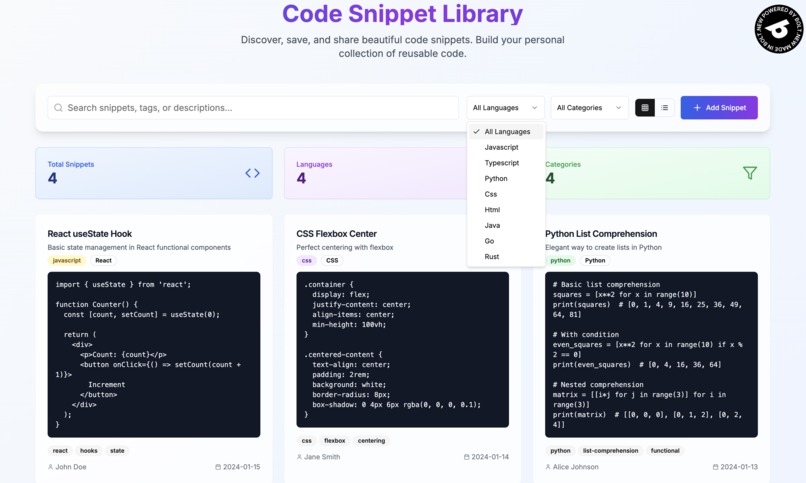Click the Code Snippet Library heading
This screenshot has width=806, height=483.
[x=402, y=14]
